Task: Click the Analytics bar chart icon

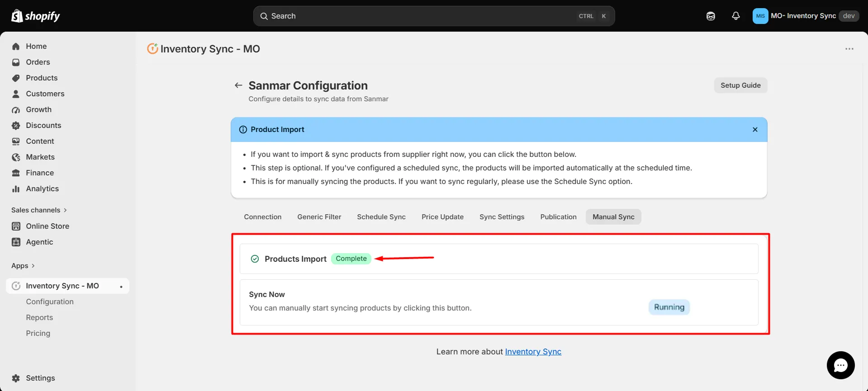Action: [16, 189]
